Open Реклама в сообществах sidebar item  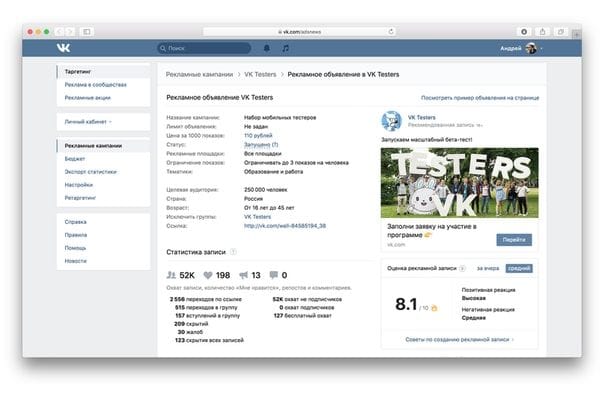96,85
